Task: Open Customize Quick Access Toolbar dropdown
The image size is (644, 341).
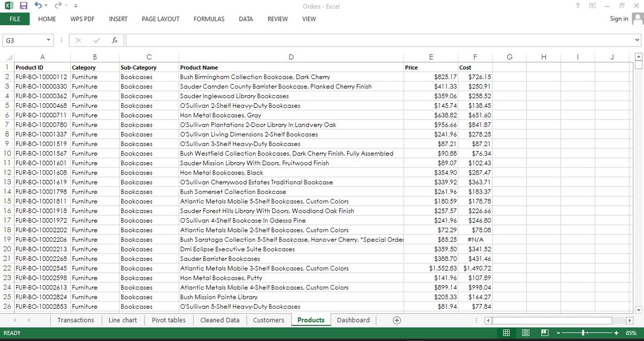Action: [76, 6]
